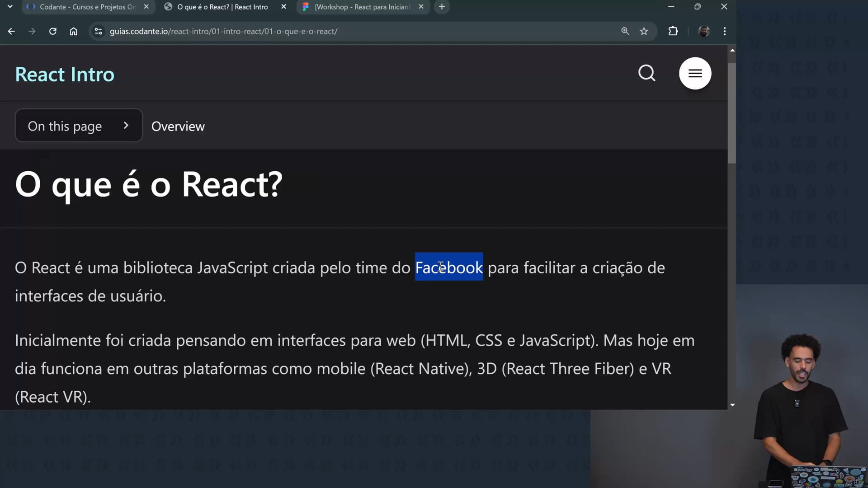
Task: Open the hamburger navigation menu
Action: [x=695, y=73]
